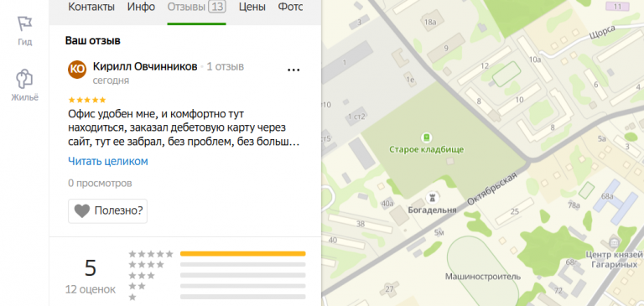Viewport: 644px width, 306px height.
Task: Switch to the Инфо tab
Action: click(141, 7)
